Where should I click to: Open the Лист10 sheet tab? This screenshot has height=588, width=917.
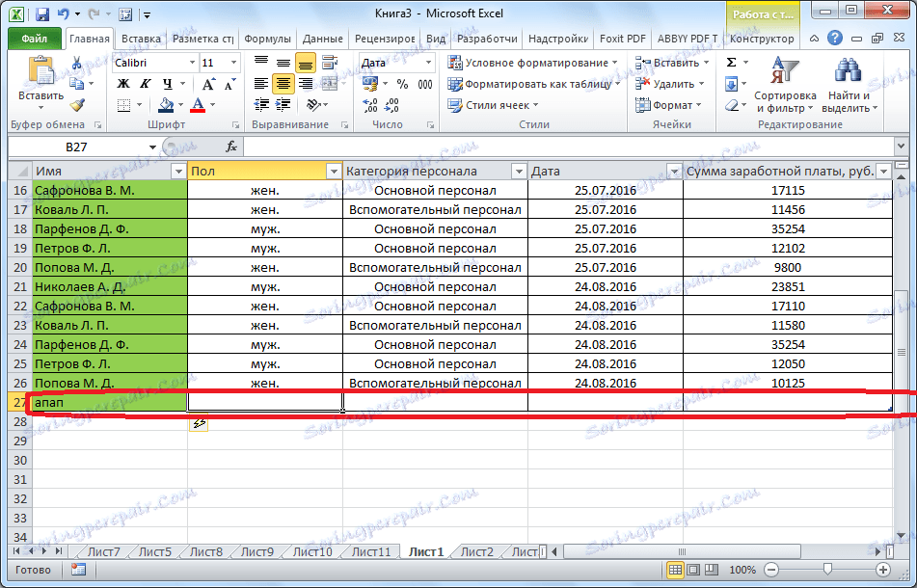(311, 552)
